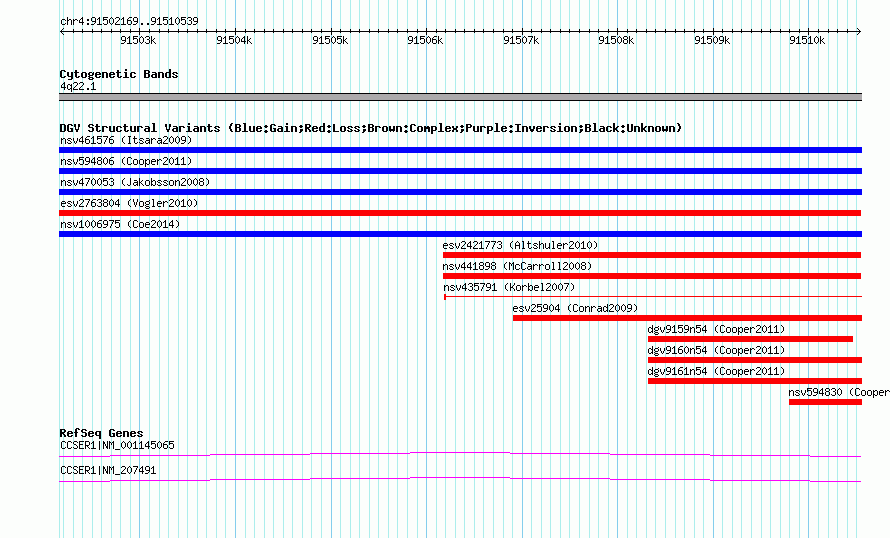Open esv2763804 (Vogler2010) variant label

129,203
